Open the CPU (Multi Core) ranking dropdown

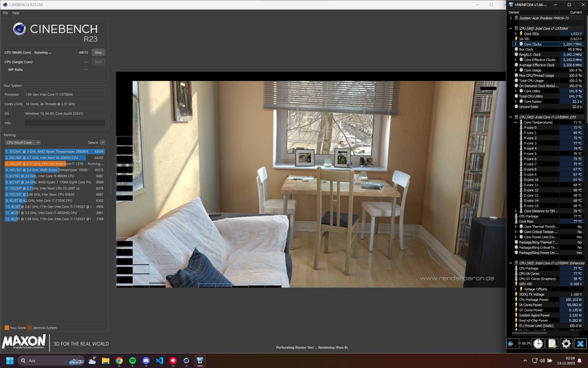click(23, 142)
